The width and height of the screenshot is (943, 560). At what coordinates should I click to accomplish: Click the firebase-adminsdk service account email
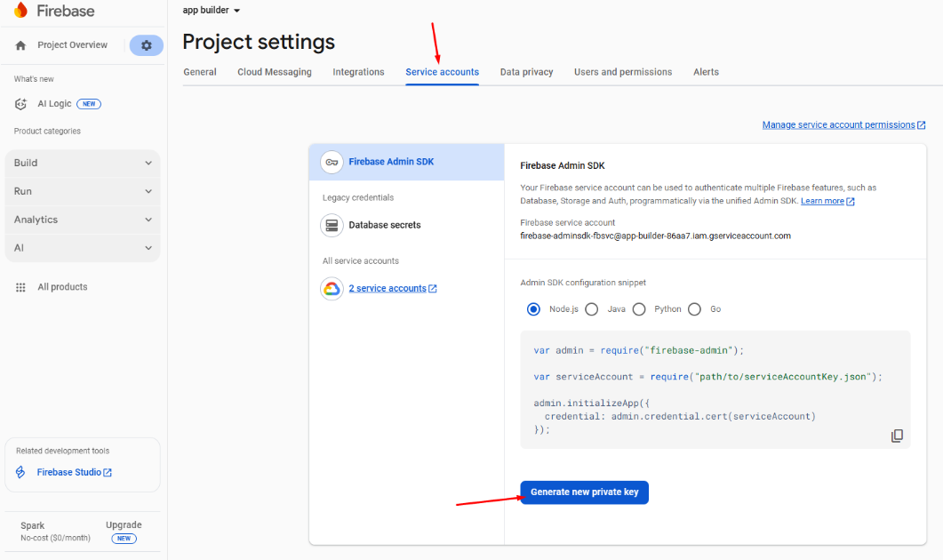[x=656, y=236]
